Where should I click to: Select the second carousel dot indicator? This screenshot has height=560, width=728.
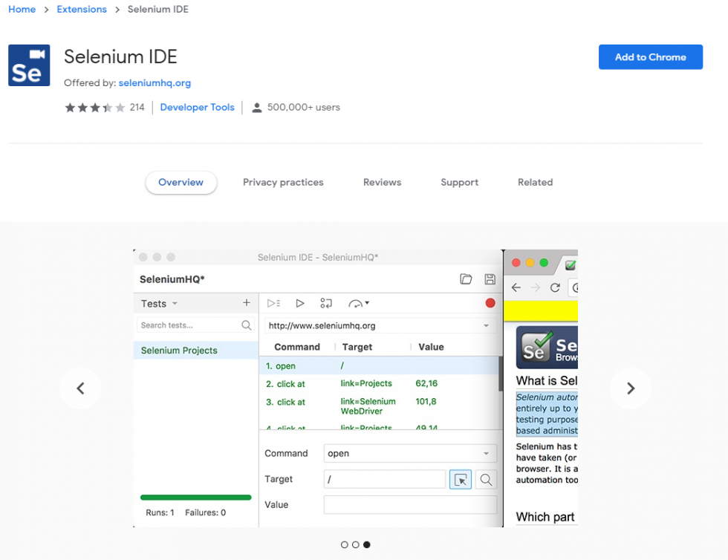[356, 544]
